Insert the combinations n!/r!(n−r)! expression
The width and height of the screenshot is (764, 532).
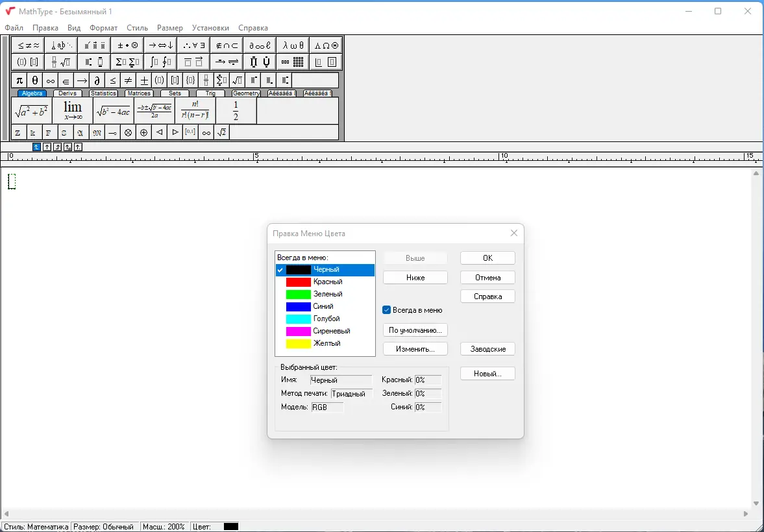click(x=195, y=110)
